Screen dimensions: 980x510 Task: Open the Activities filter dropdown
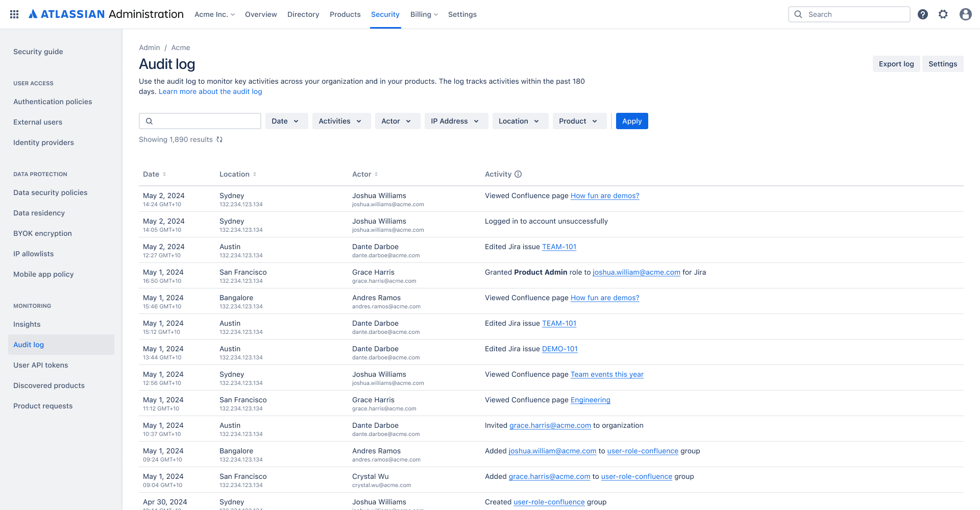341,121
